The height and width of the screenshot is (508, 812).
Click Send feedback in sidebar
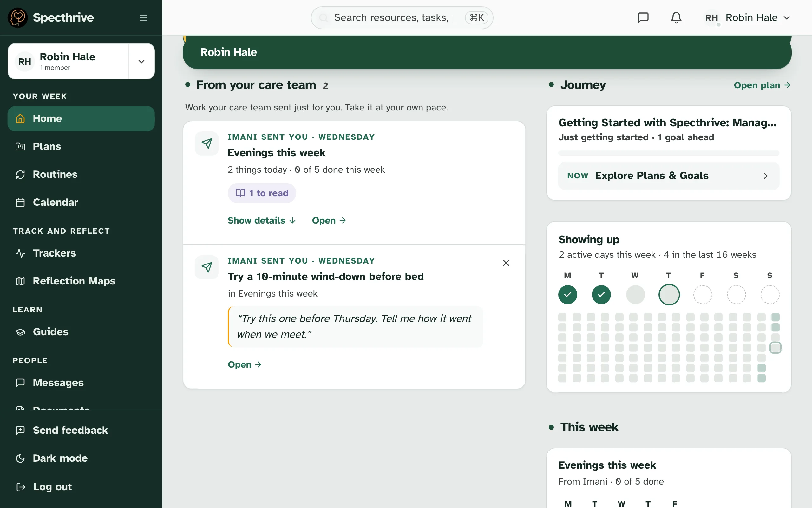click(x=81, y=430)
